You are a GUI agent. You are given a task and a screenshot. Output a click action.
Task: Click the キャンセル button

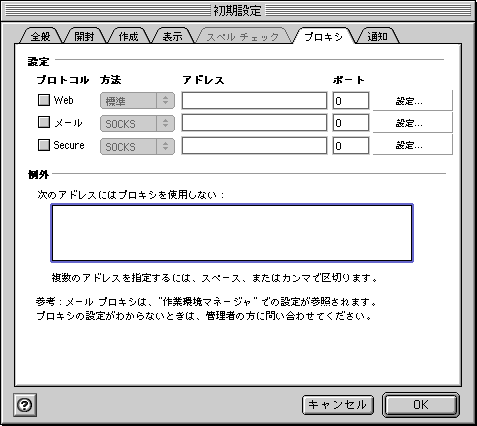point(338,405)
